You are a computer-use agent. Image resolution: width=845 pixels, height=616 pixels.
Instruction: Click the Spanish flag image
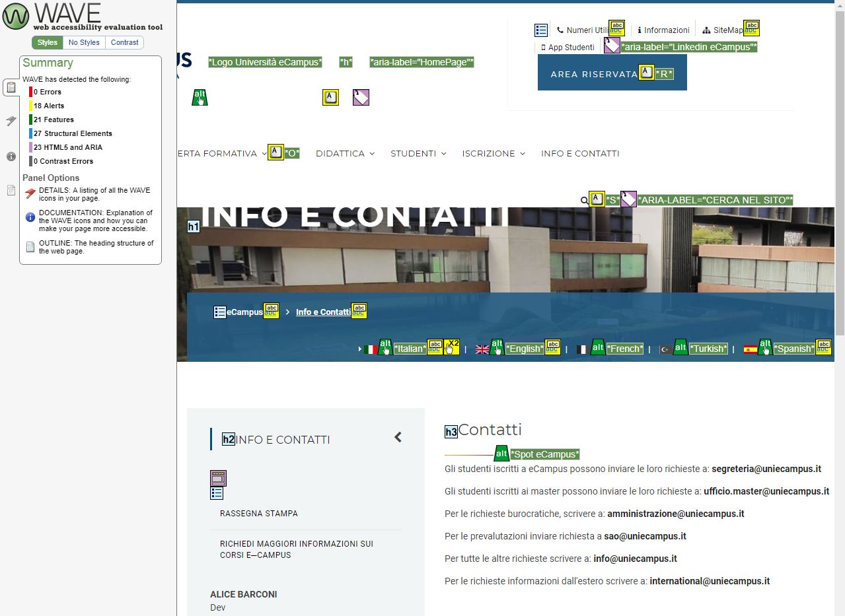(x=750, y=349)
